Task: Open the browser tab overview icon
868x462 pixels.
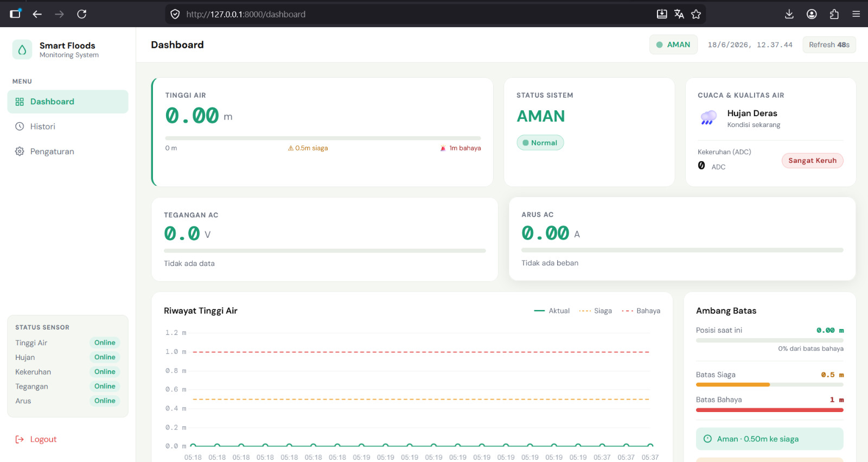Action: click(16, 14)
